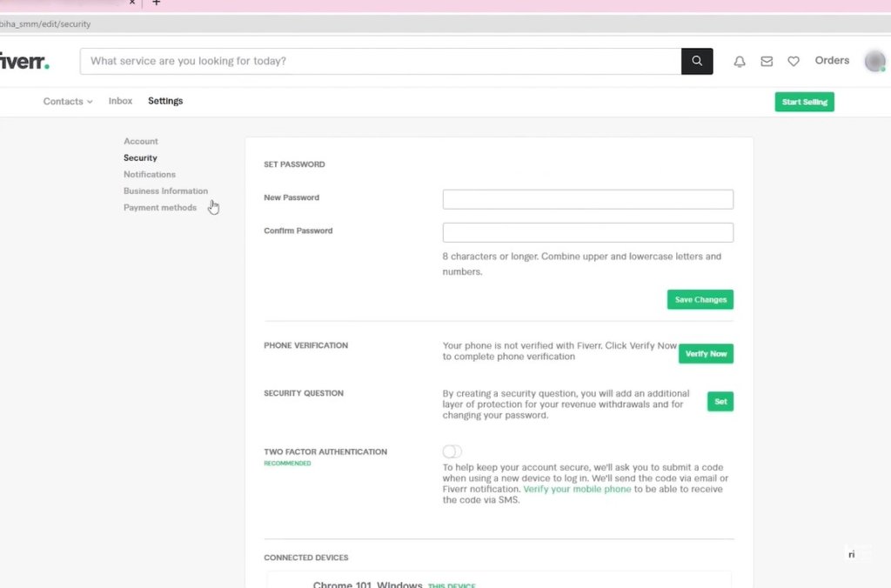Open the Settings tab
The width and height of the screenshot is (891, 588).
[x=165, y=101]
